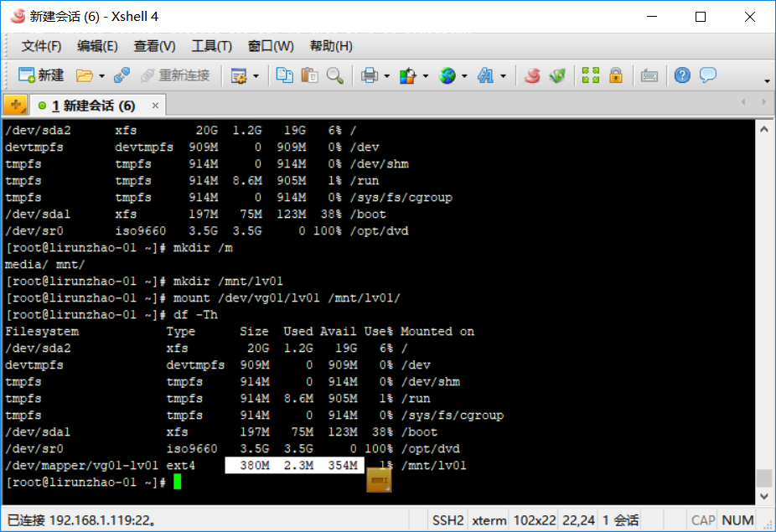Open the File (文件) menu
Screen dimensions: 776x532
click(x=41, y=46)
